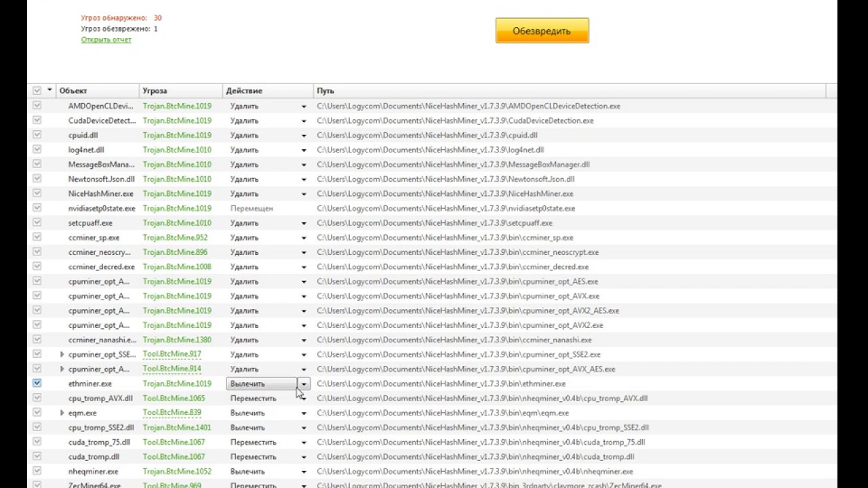Open the action dropdown for ethminer.exe
The image size is (868, 488).
304,384
